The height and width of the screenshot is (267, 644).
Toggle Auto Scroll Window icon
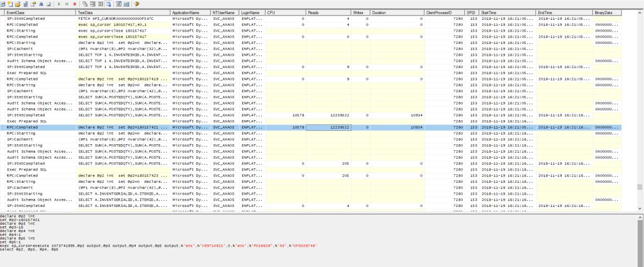(x=108, y=4)
